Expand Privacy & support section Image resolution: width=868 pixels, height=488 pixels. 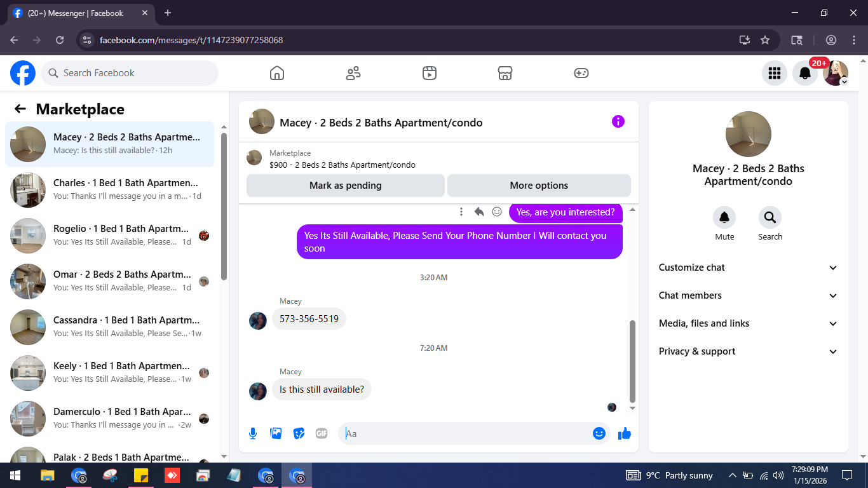click(749, 351)
